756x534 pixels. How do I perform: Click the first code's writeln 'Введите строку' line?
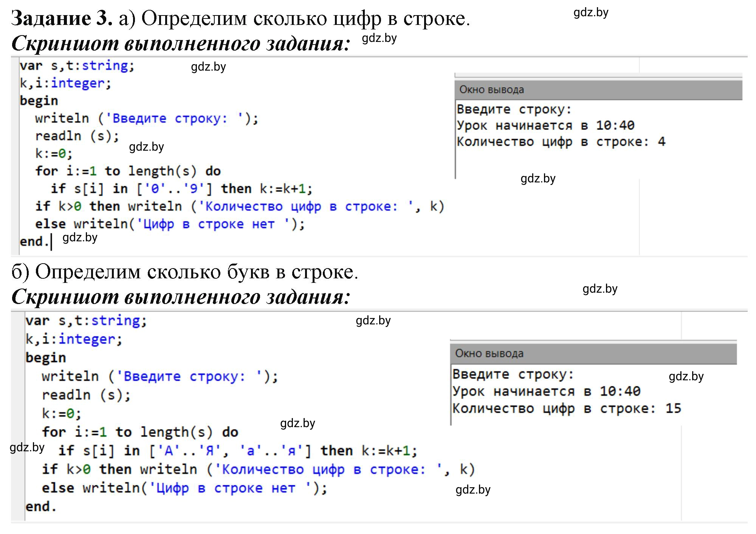tap(147, 119)
